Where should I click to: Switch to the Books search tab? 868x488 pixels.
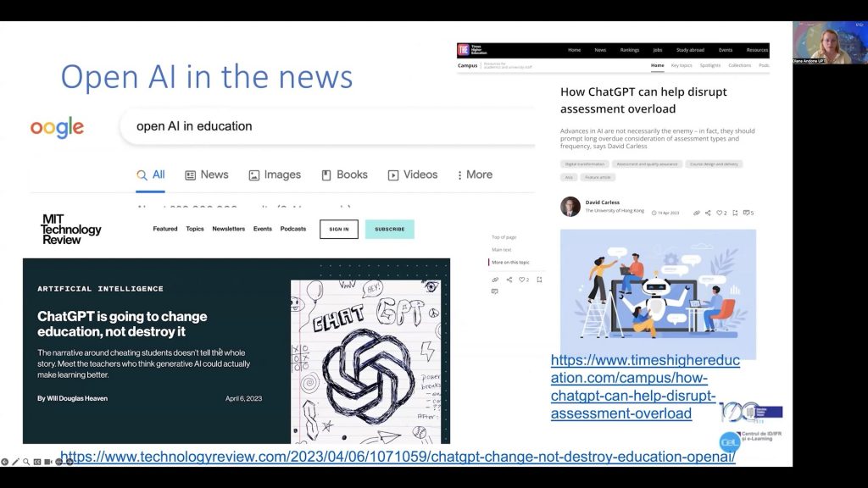344,175
